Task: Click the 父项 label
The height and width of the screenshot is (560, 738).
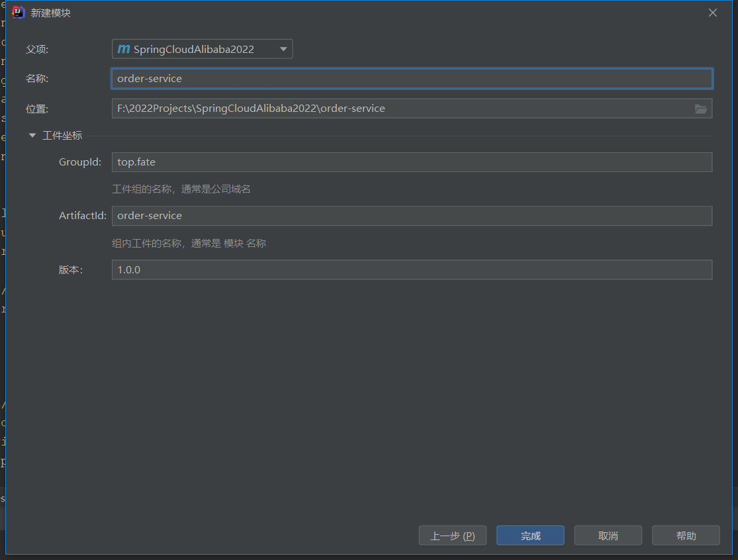Action: [37, 50]
